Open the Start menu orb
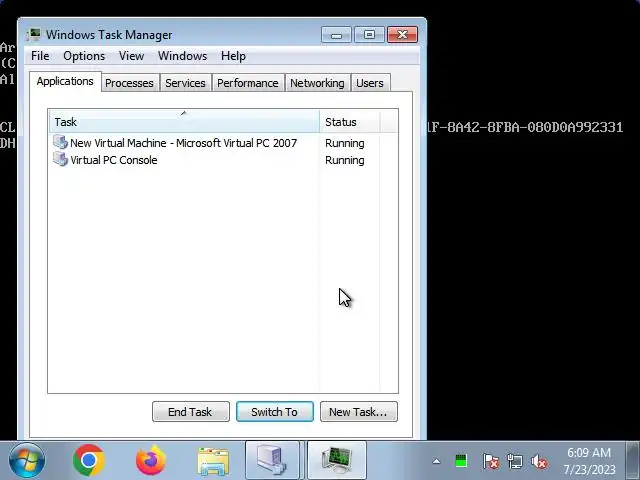 click(x=27, y=460)
